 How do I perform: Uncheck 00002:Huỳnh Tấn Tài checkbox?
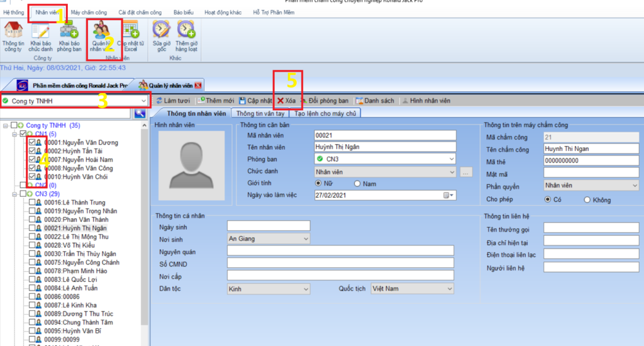[32, 151]
